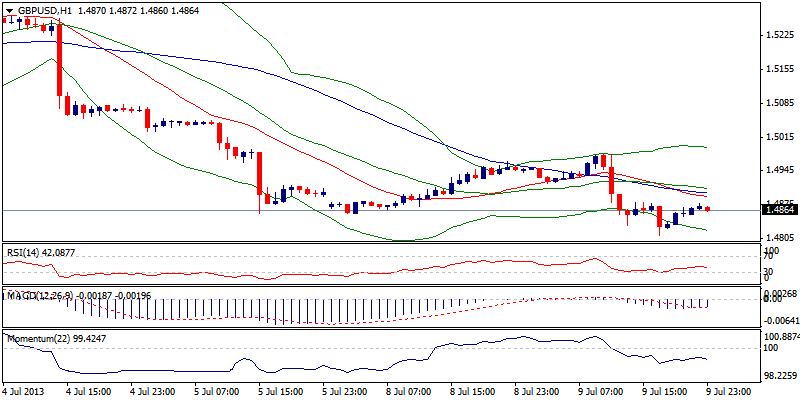Click the 1.5225 price scale label

point(778,35)
